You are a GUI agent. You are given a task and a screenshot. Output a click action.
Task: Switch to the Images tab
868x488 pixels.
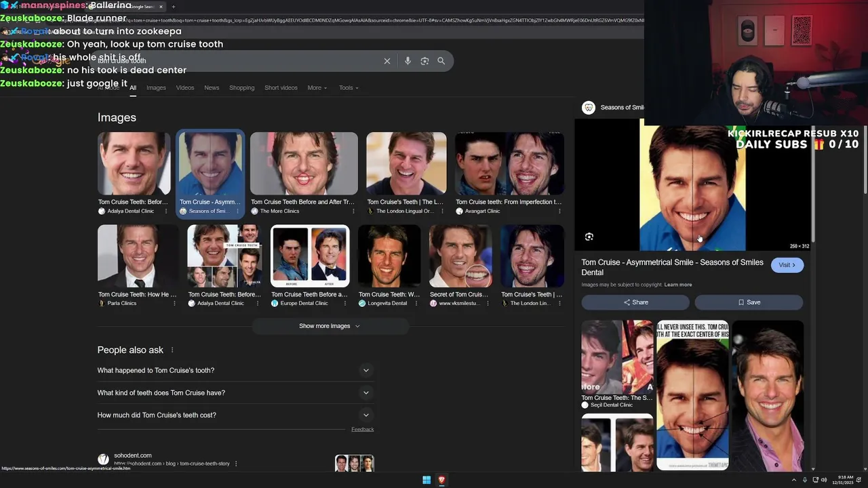click(156, 87)
